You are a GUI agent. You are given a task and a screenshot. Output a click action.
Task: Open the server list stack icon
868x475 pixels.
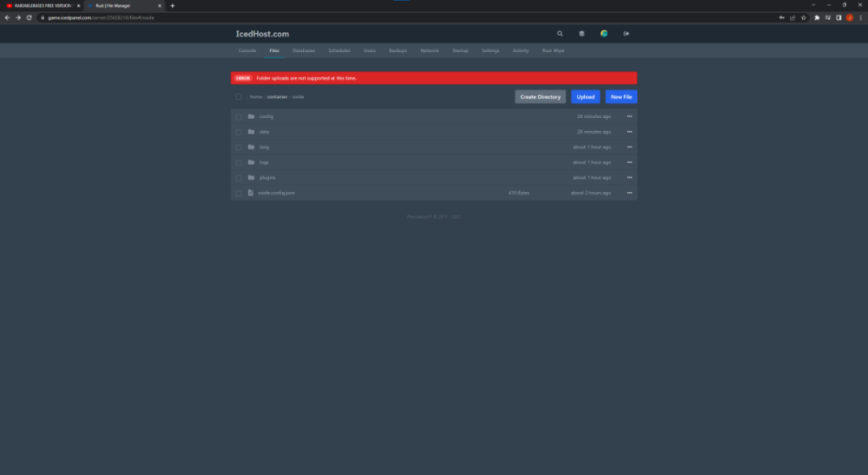(x=582, y=34)
